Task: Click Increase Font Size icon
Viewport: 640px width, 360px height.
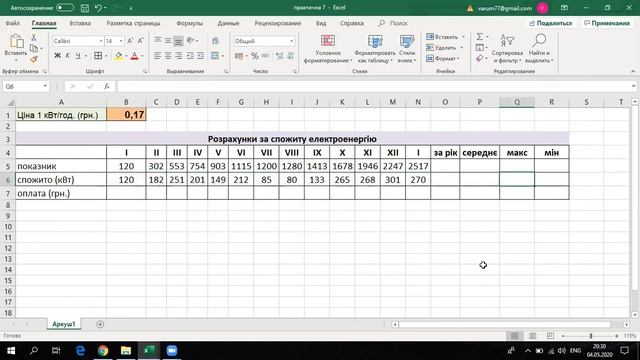Action: pos(130,41)
